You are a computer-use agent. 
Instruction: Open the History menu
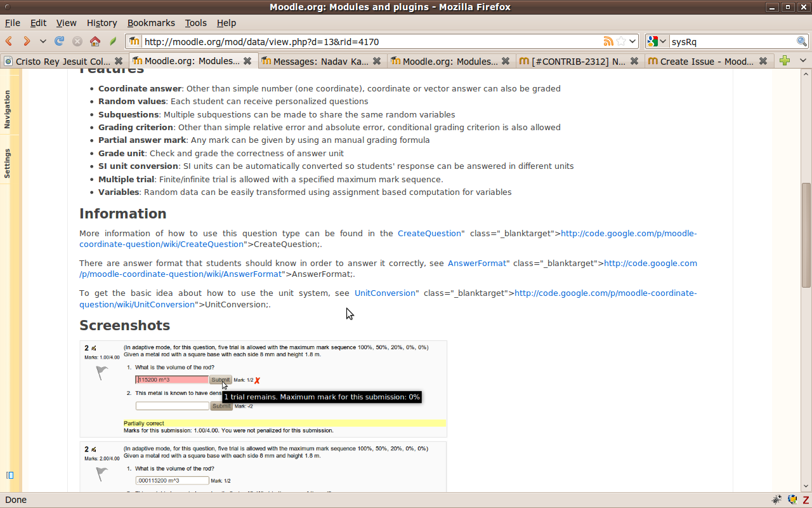[x=101, y=23]
